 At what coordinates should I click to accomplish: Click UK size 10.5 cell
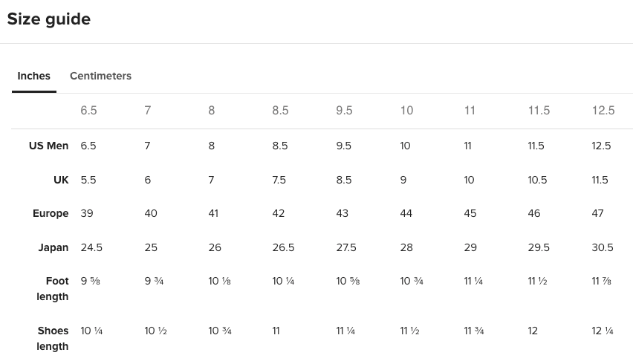tap(537, 180)
